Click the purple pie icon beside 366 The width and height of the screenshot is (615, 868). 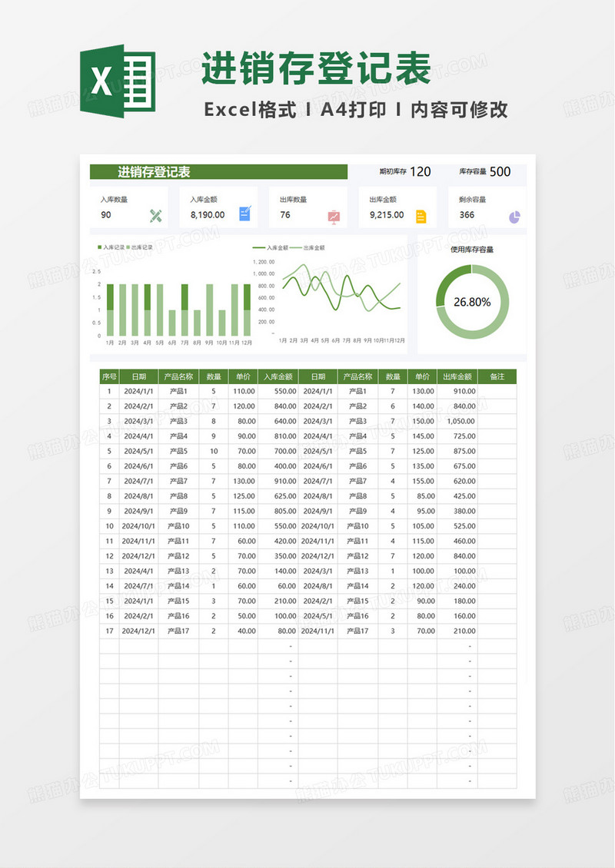tap(514, 217)
